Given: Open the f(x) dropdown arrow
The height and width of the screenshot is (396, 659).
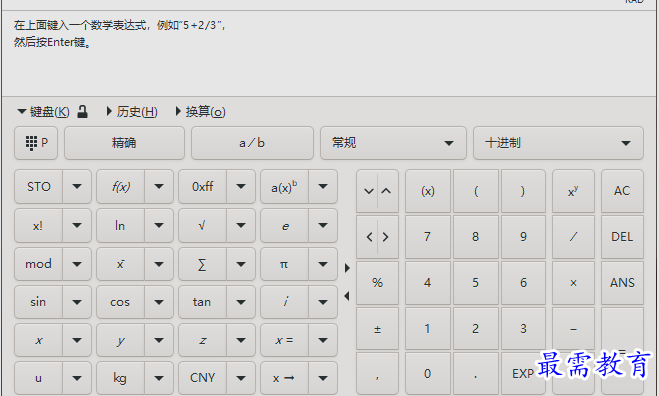Looking at the screenshot, I should [x=159, y=187].
